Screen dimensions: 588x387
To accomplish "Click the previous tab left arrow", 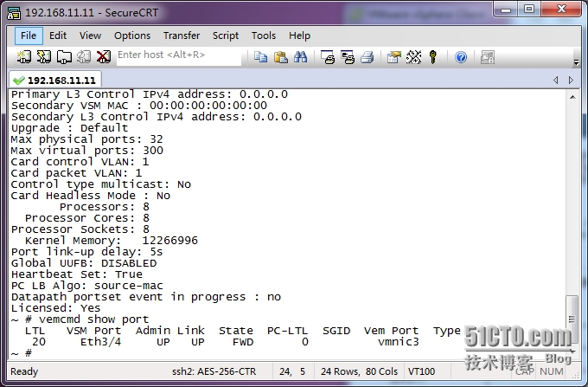I will pyautogui.click(x=556, y=80).
